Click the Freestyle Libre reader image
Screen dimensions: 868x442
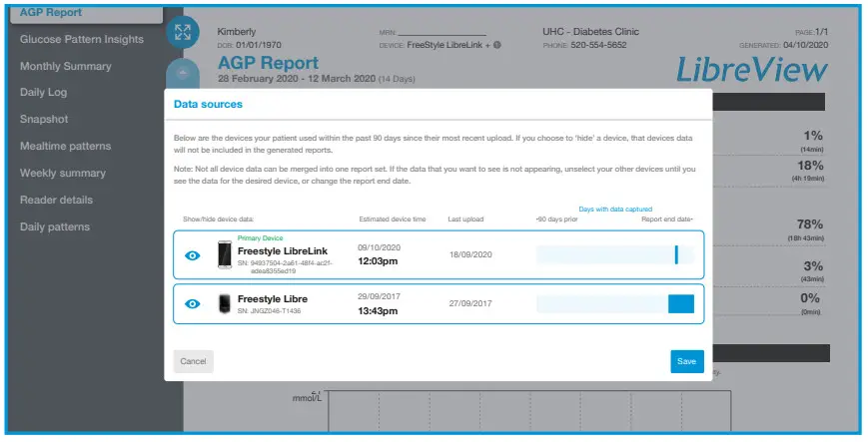point(224,303)
